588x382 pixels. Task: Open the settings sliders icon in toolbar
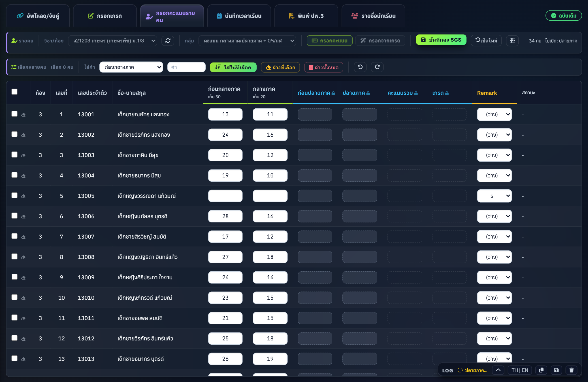tap(512, 40)
